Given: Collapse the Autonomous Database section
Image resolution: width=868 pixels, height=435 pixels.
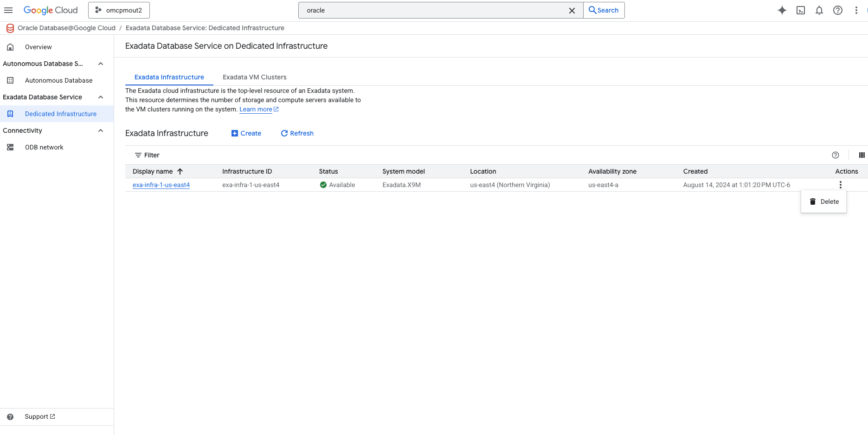Looking at the screenshot, I should pos(101,64).
